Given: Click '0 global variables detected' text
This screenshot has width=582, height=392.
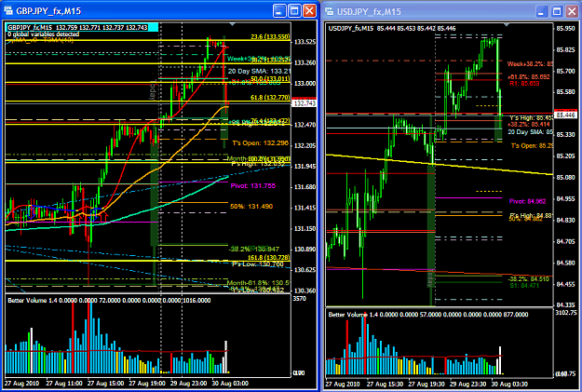Looking at the screenshot, I should point(44,34).
